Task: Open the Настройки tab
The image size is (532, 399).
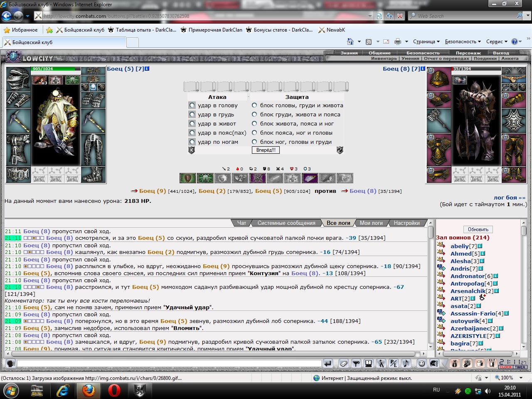Action: (406, 223)
